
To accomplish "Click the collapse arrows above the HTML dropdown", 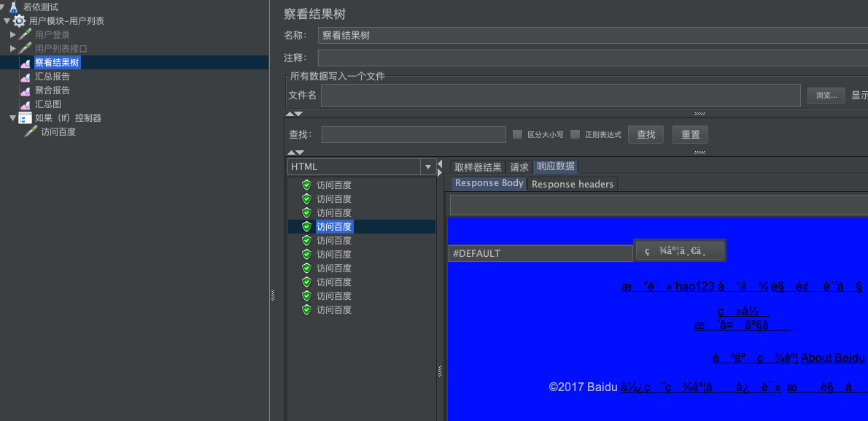I will click(295, 152).
